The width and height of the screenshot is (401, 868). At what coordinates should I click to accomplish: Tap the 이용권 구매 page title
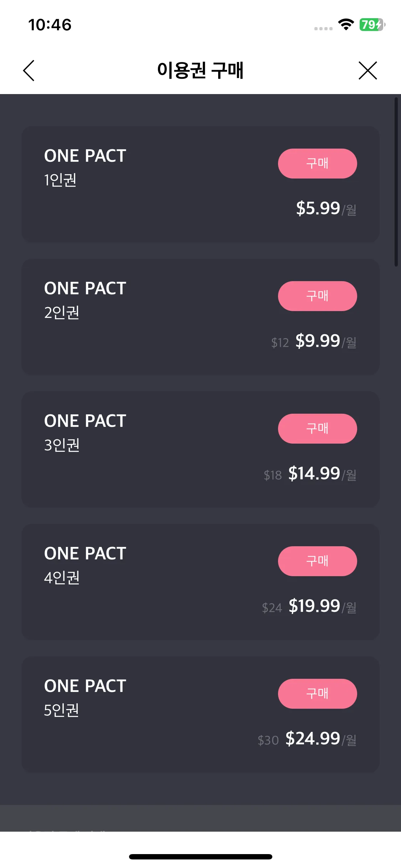(200, 70)
